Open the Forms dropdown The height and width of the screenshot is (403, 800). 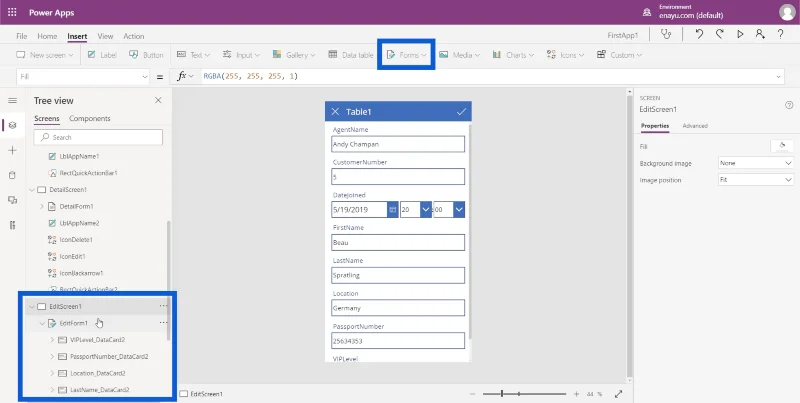(x=407, y=55)
